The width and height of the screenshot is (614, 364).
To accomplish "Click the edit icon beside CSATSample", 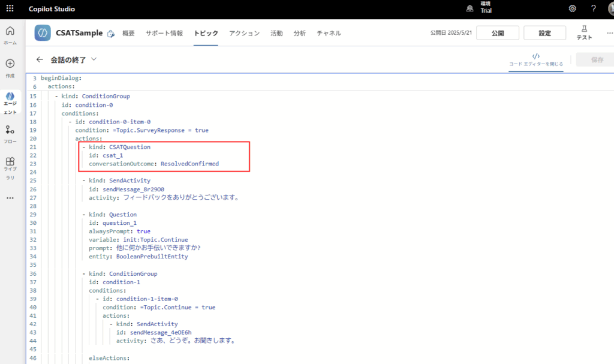I will coord(111,34).
